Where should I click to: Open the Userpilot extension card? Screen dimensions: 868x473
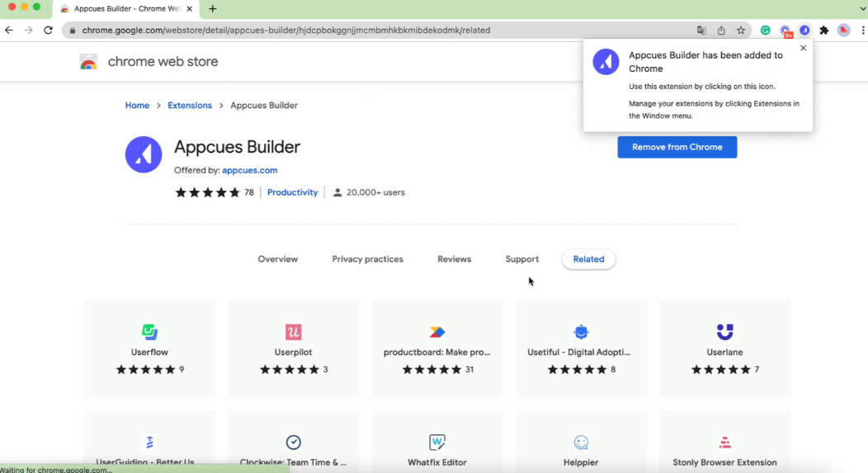[x=294, y=348]
